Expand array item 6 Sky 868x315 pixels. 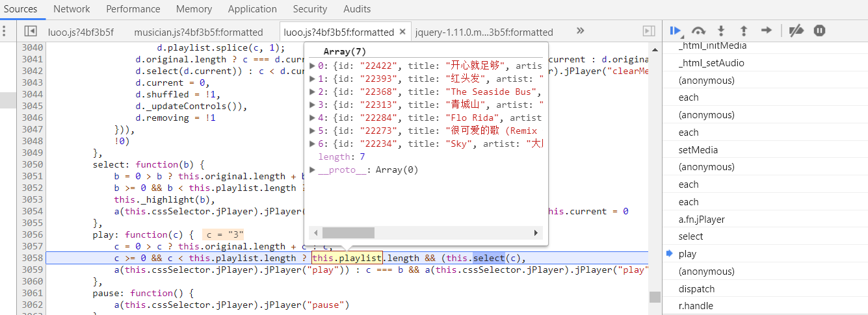[313, 144]
